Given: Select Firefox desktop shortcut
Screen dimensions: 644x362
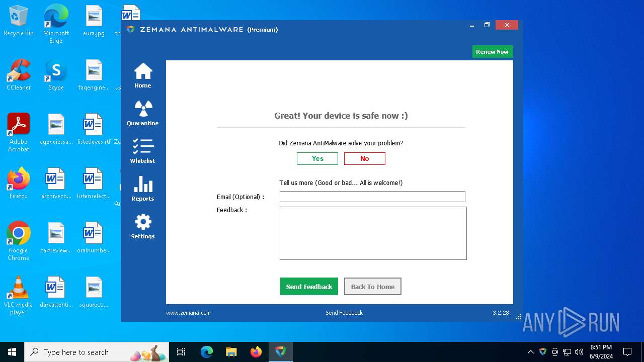Looking at the screenshot, I should [19, 184].
